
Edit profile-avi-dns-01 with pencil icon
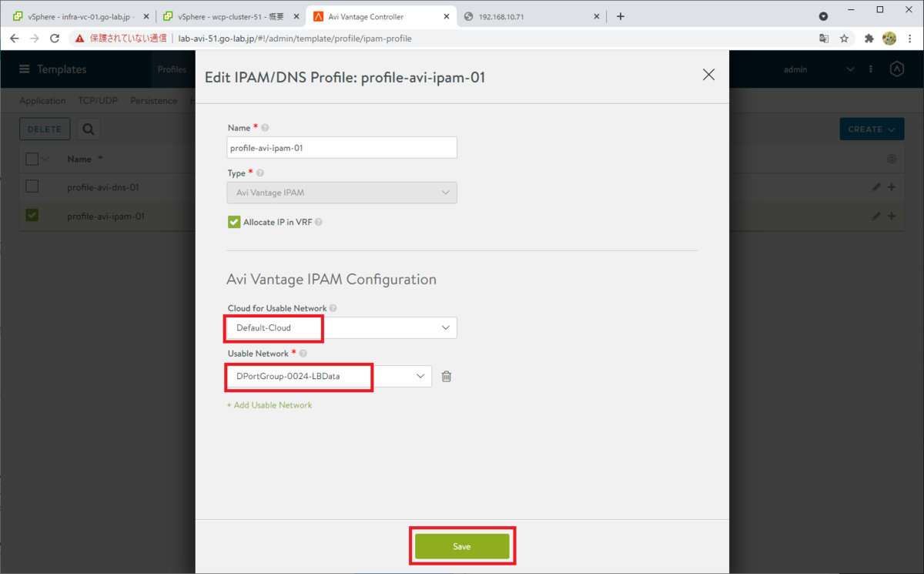pos(876,187)
